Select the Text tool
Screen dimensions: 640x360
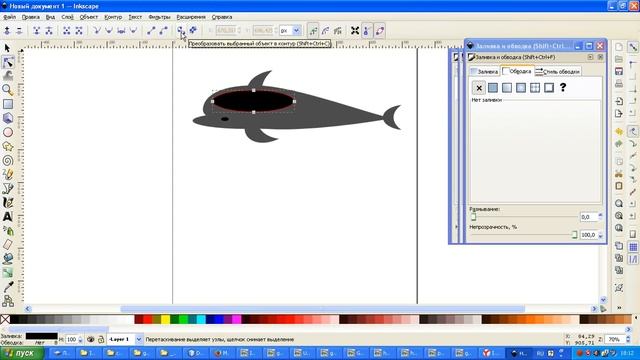7,217
